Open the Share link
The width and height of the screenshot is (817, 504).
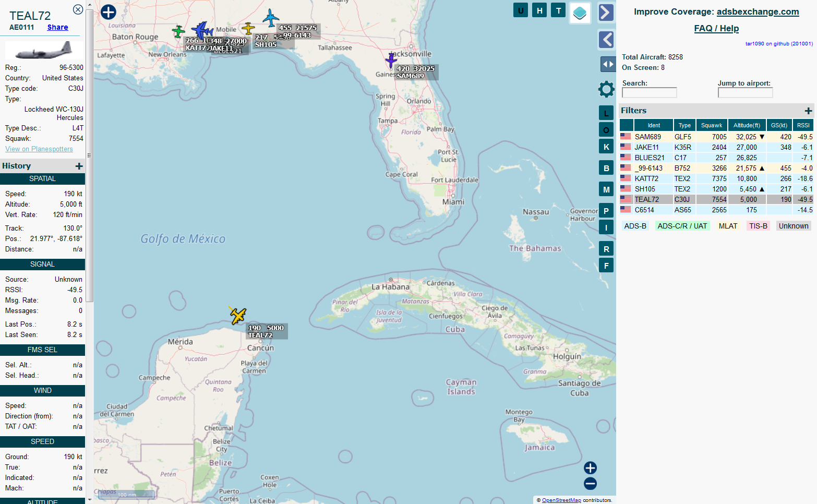point(57,27)
